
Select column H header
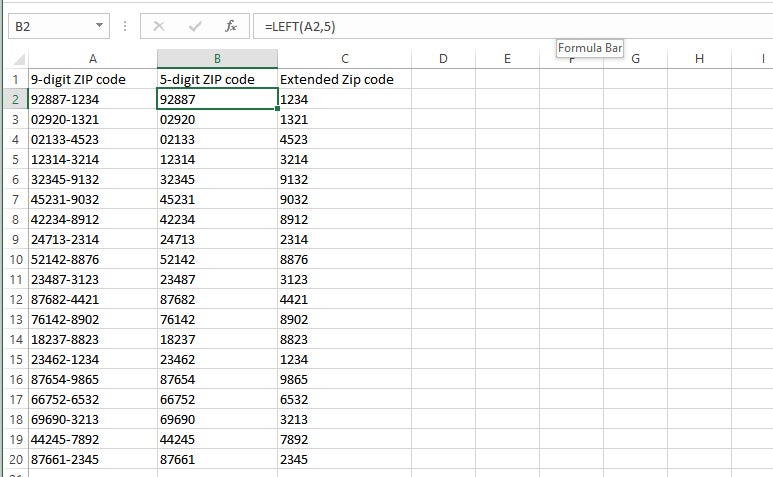tap(699, 59)
